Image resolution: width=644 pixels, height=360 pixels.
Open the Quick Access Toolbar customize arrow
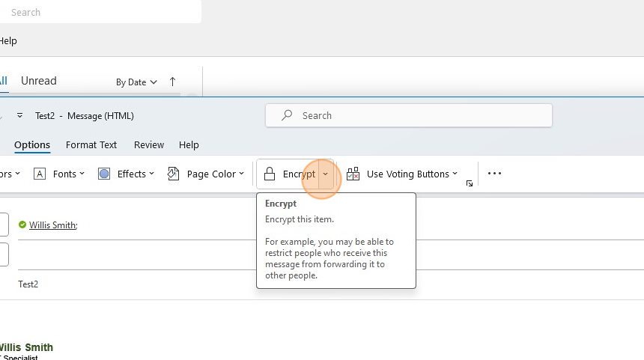(19, 116)
